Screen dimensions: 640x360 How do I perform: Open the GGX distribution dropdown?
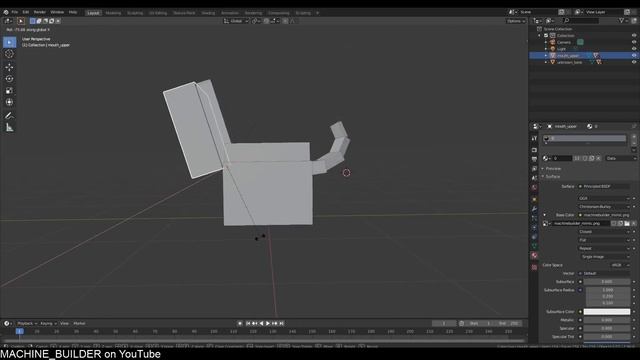(604, 198)
